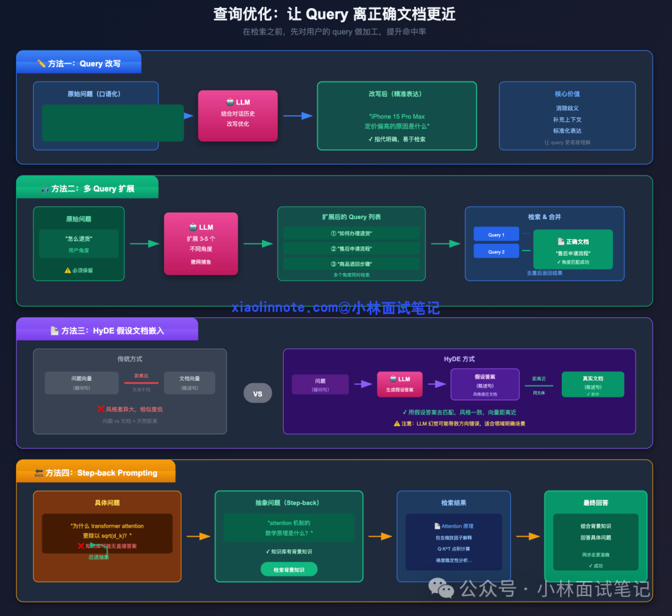Click the "attention 机制的数学原理是什么" text
Image resolution: width=672 pixels, height=616 pixels.
tap(289, 528)
